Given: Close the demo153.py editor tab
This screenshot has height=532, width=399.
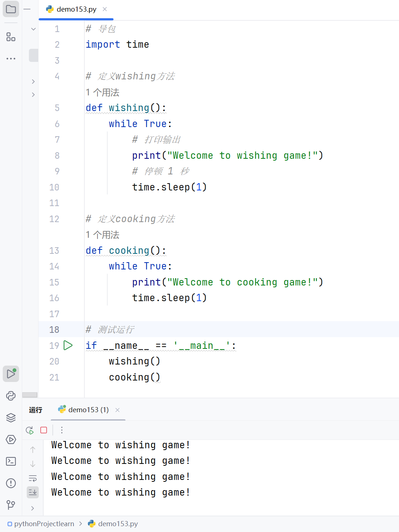Looking at the screenshot, I should tap(105, 9).
